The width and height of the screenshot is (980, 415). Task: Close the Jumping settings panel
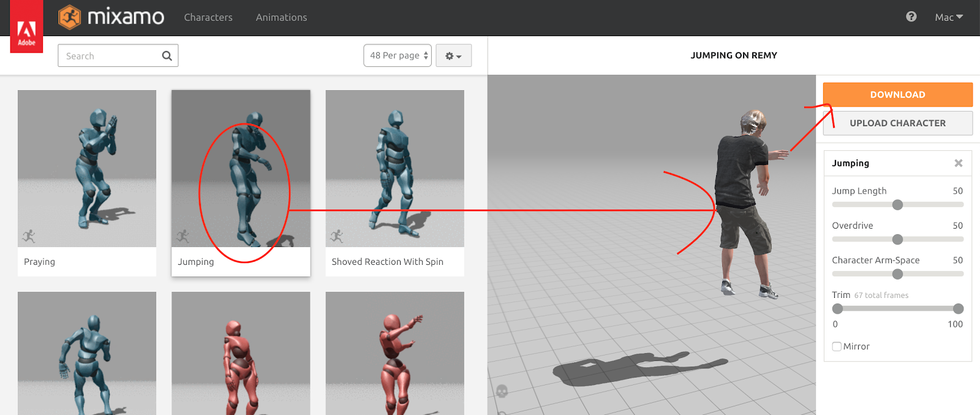[959, 163]
